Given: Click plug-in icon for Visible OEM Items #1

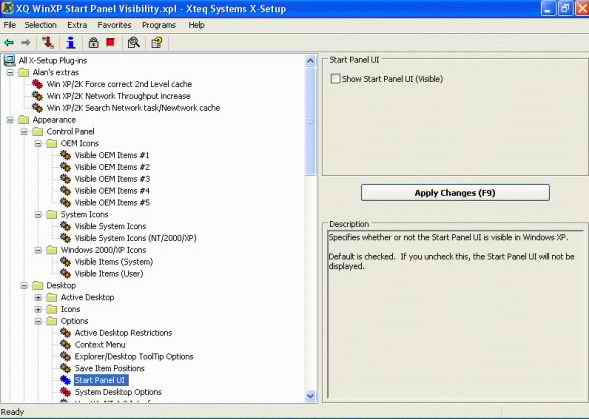Looking at the screenshot, I should tap(65, 155).
